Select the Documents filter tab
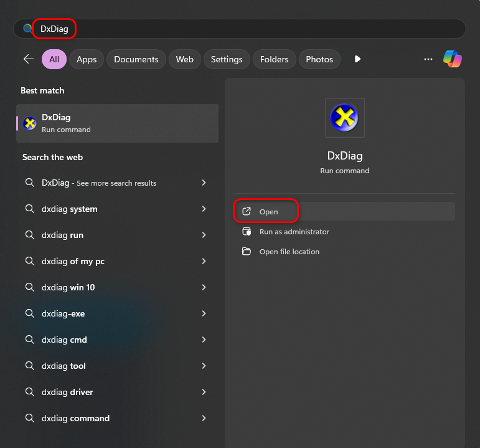Viewport: 480px width, 448px height. 136,59
